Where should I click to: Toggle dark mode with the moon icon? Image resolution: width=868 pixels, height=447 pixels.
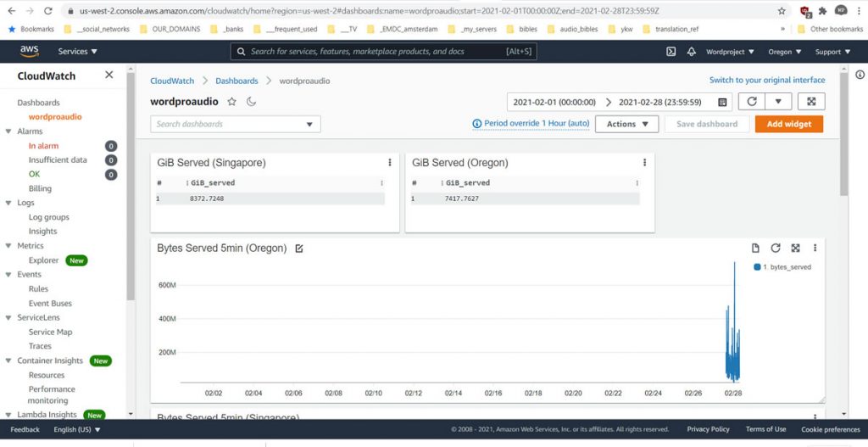click(251, 102)
